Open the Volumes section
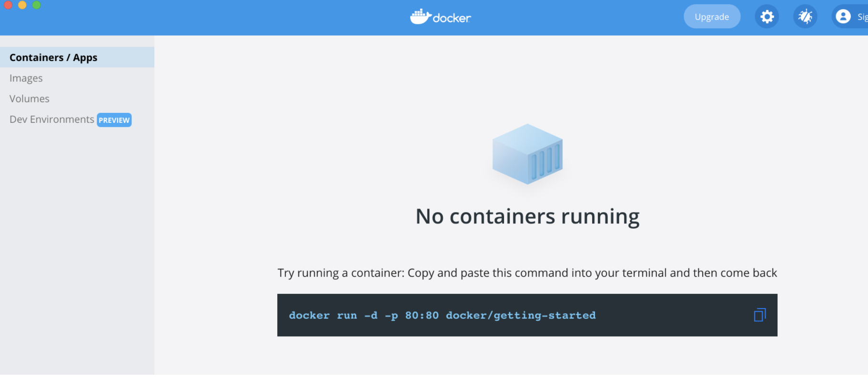 [30, 99]
